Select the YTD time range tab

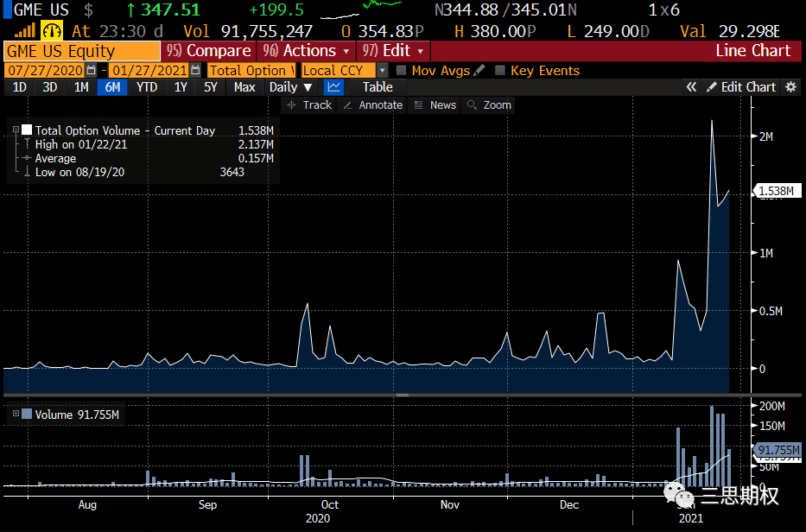click(x=147, y=87)
